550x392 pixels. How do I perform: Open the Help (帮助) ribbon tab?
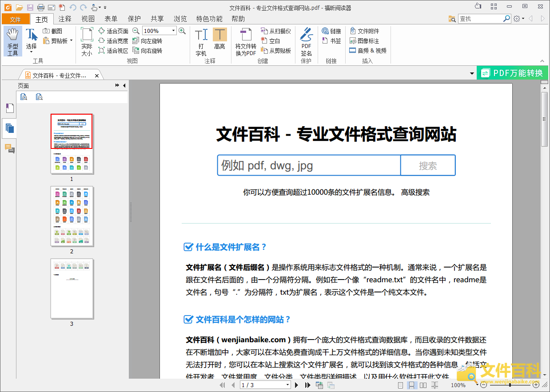238,19
